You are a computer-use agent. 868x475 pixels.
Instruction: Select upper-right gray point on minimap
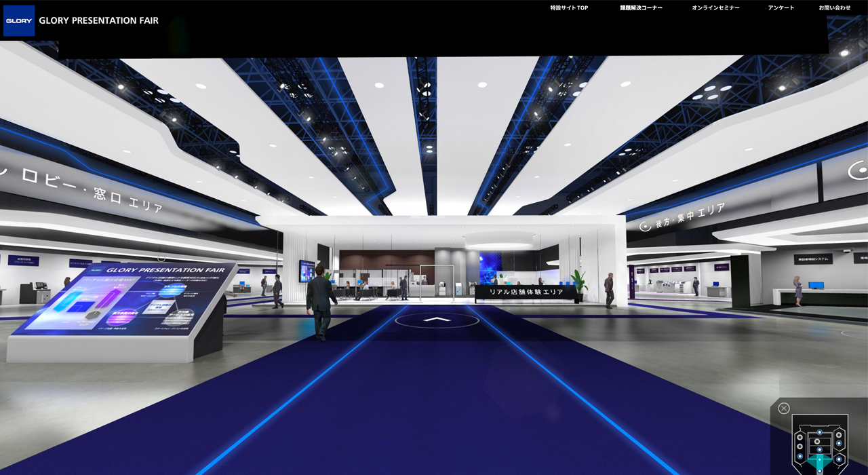pos(839,435)
